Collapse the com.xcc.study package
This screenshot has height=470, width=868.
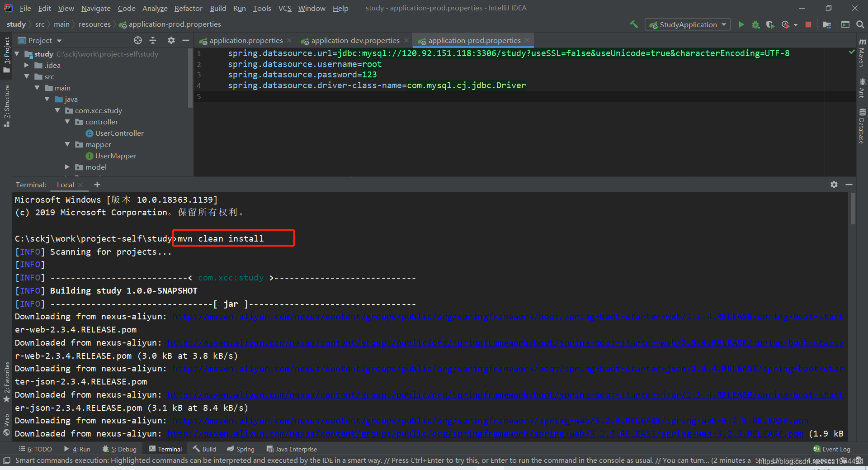point(57,110)
